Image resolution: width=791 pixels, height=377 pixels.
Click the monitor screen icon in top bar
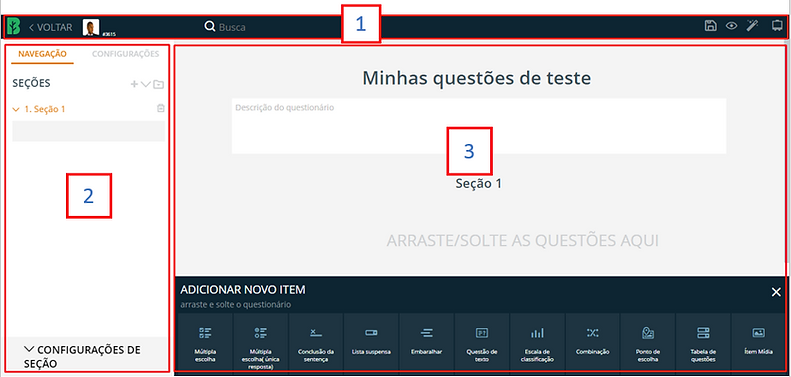[777, 26]
